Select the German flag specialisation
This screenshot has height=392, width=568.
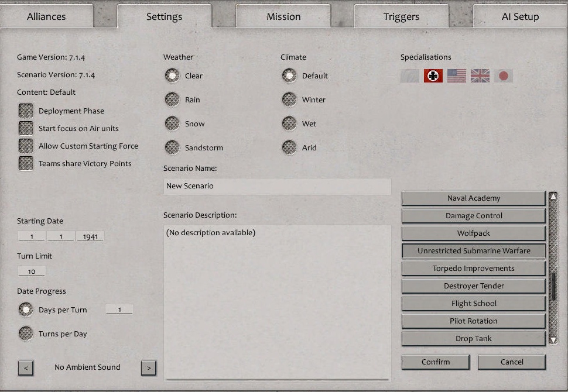(x=433, y=75)
